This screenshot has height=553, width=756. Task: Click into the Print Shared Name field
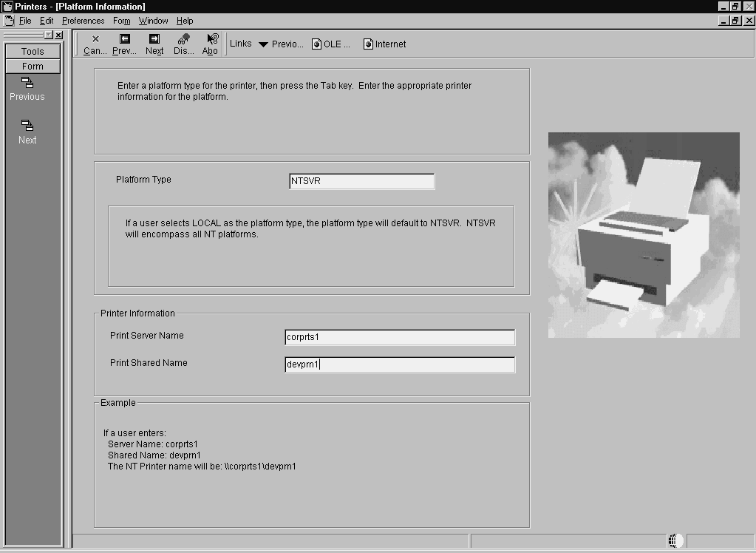(x=400, y=364)
